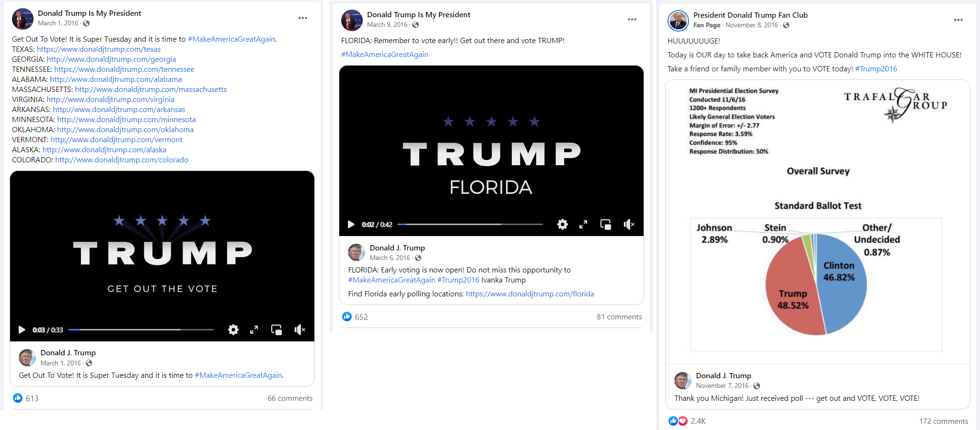Open the March 9, 2016 post timestamp

387,25
